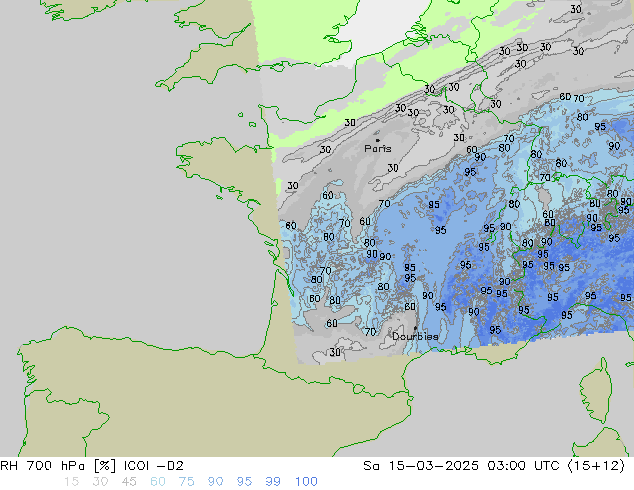This screenshot has width=634, height=490.
Task: Select legend value 75 in color scale
Action: 186,482
